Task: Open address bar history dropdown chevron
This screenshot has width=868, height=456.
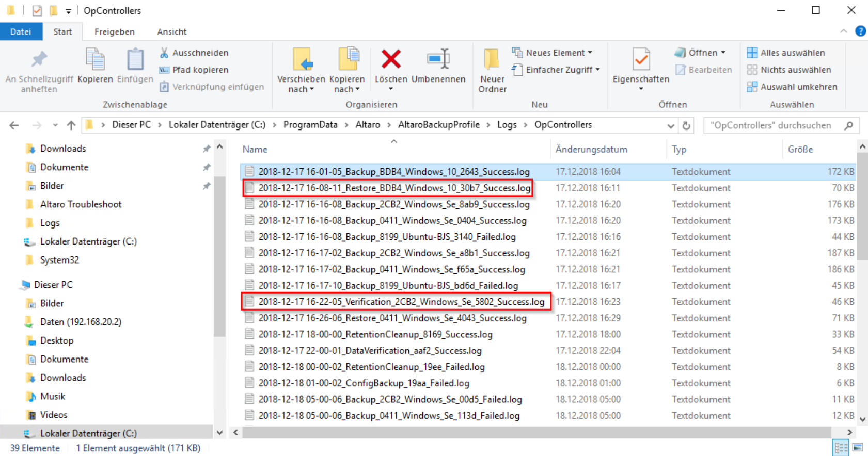Action: 670,125
